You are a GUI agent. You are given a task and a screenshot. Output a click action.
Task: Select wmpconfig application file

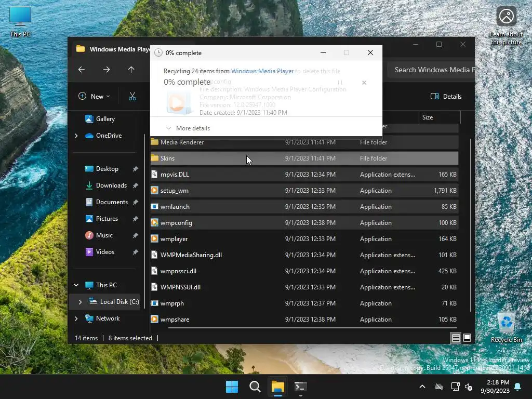(x=304, y=222)
